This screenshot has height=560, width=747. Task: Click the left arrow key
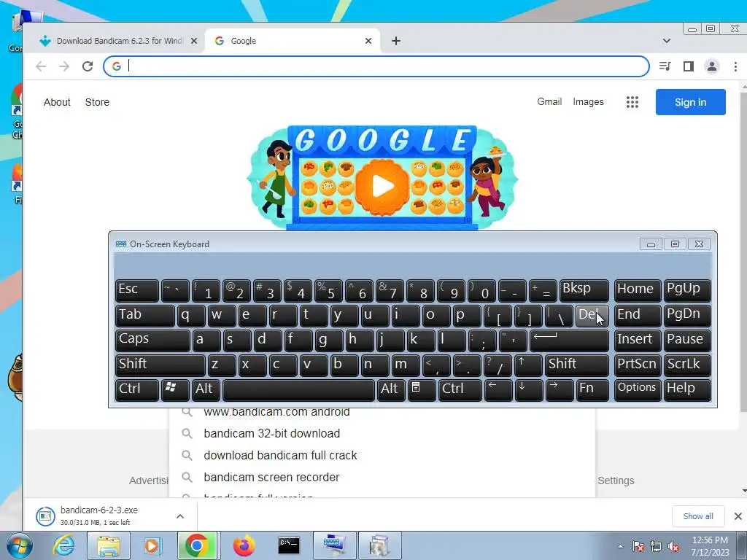pyautogui.click(x=498, y=390)
